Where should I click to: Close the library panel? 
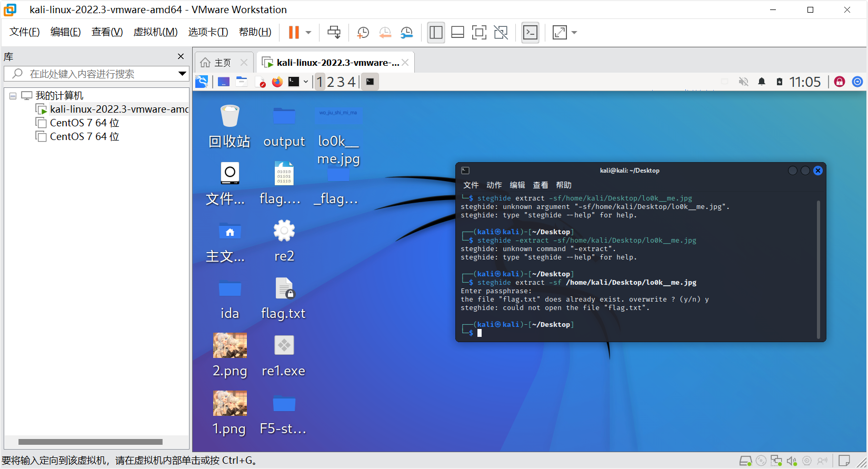181,56
